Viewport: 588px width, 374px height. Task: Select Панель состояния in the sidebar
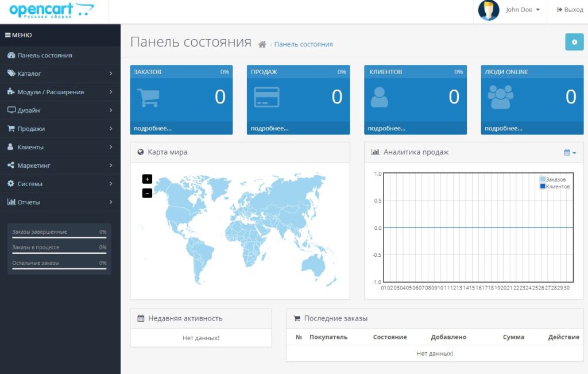60,55
